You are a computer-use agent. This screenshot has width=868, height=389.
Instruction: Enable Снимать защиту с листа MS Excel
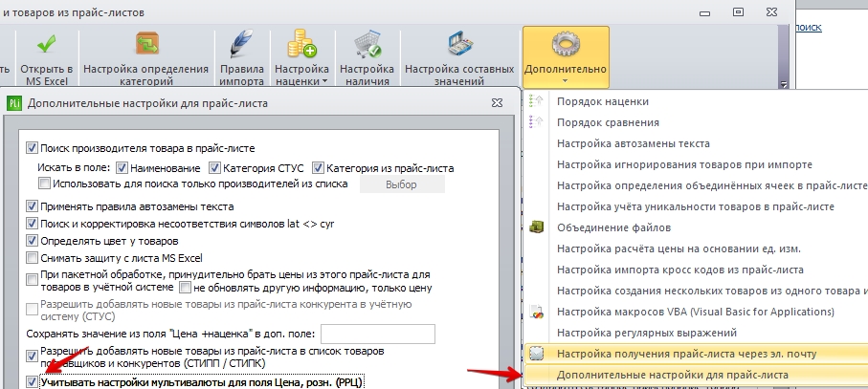(x=32, y=258)
